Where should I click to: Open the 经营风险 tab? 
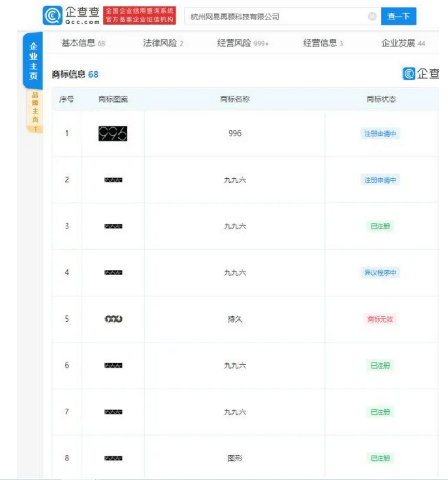[x=243, y=43]
